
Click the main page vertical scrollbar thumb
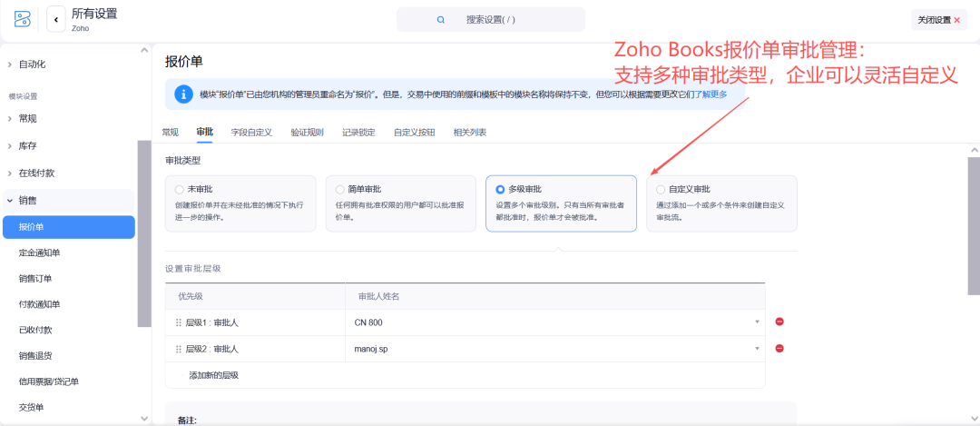[x=973, y=225]
